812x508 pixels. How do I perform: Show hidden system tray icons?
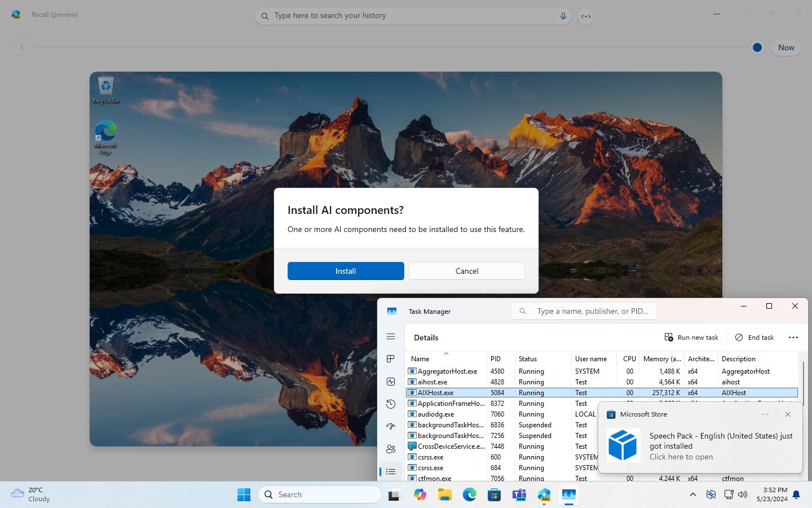point(693,494)
